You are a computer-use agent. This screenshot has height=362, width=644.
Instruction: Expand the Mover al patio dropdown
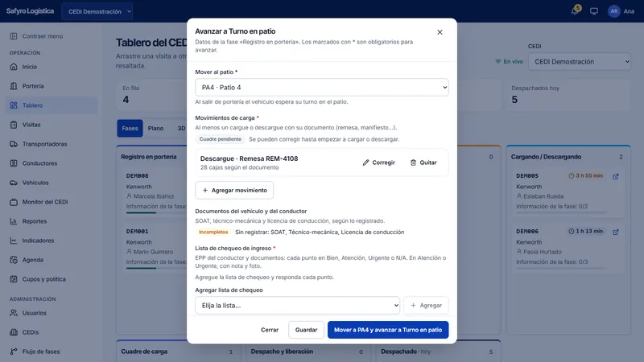(321, 88)
